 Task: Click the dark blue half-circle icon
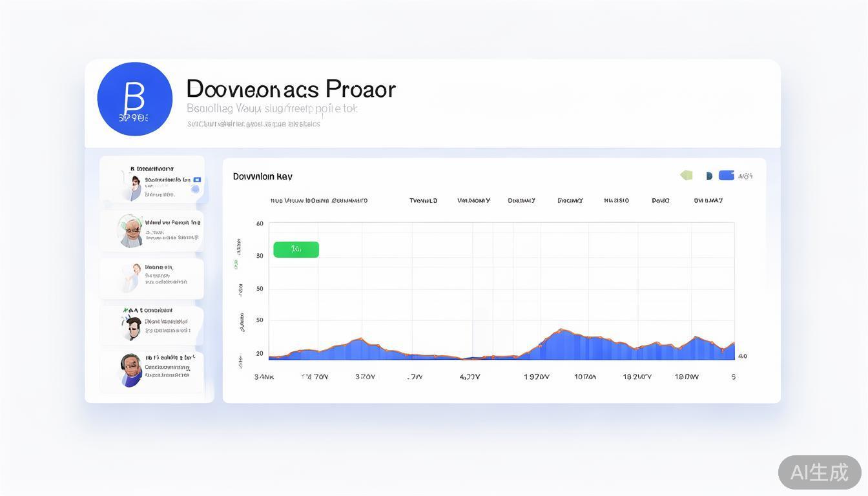coord(708,176)
